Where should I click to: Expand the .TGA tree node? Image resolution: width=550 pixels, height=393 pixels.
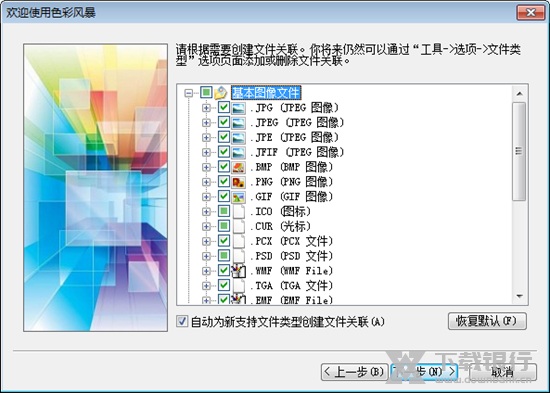coord(206,286)
